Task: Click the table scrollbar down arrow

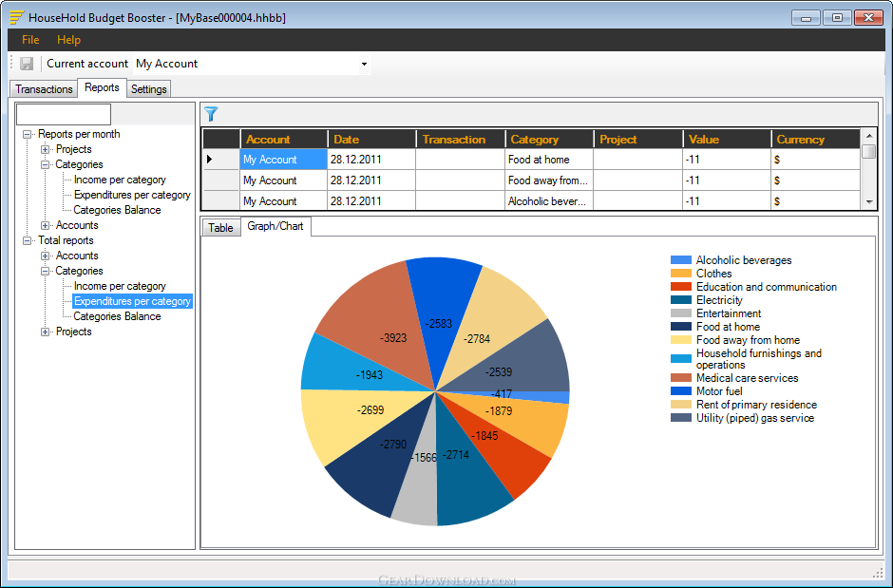Action: pos(868,201)
